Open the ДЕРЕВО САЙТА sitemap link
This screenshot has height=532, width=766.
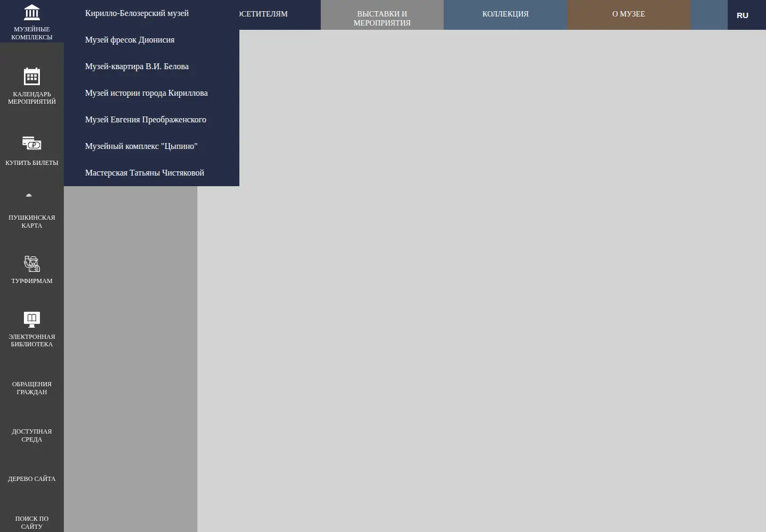pos(32,479)
